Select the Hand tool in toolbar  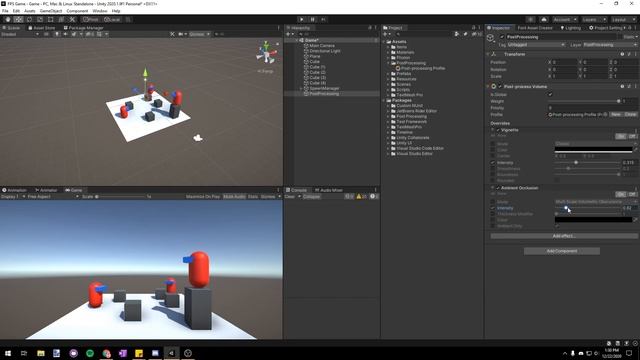pos(8,19)
